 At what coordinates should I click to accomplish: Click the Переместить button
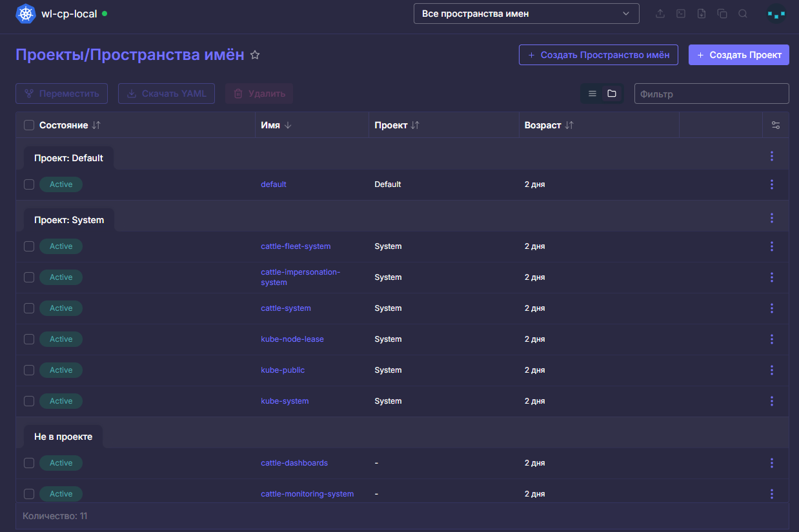point(61,94)
